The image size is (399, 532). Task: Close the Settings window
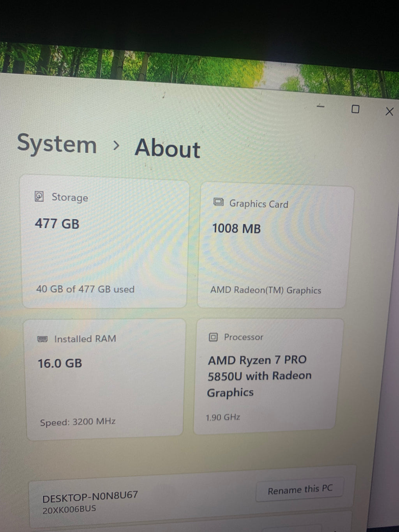pyautogui.click(x=389, y=111)
